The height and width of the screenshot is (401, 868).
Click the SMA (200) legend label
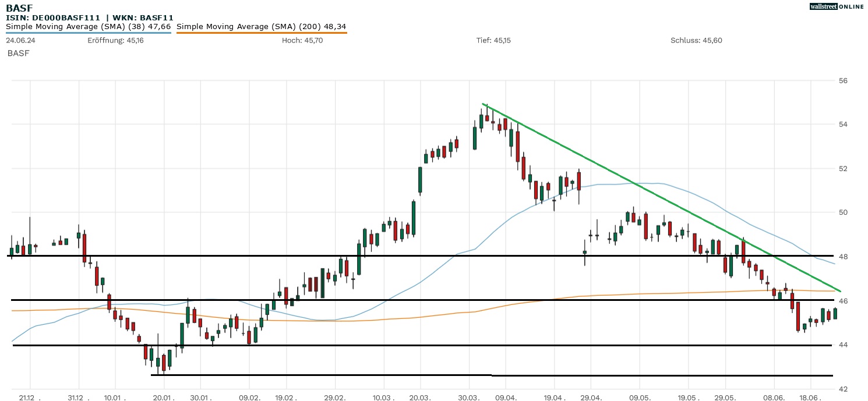point(261,26)
